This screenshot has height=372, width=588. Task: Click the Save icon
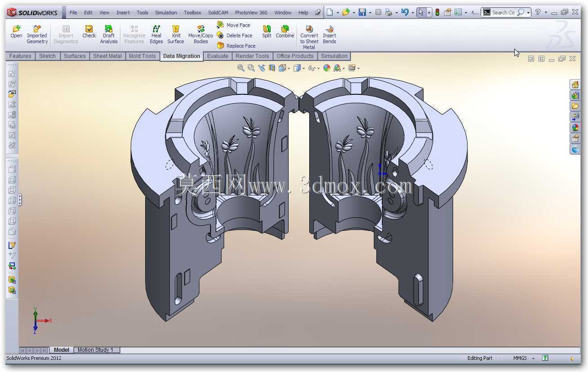pos(362,13)
